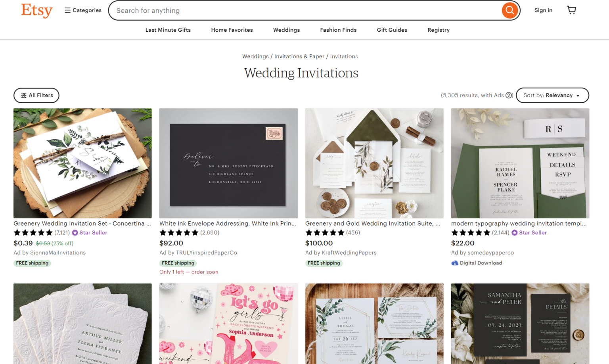The image size is (609, 364).
Task: Click the Digital Download cloud icon
Action: (454, 263)
